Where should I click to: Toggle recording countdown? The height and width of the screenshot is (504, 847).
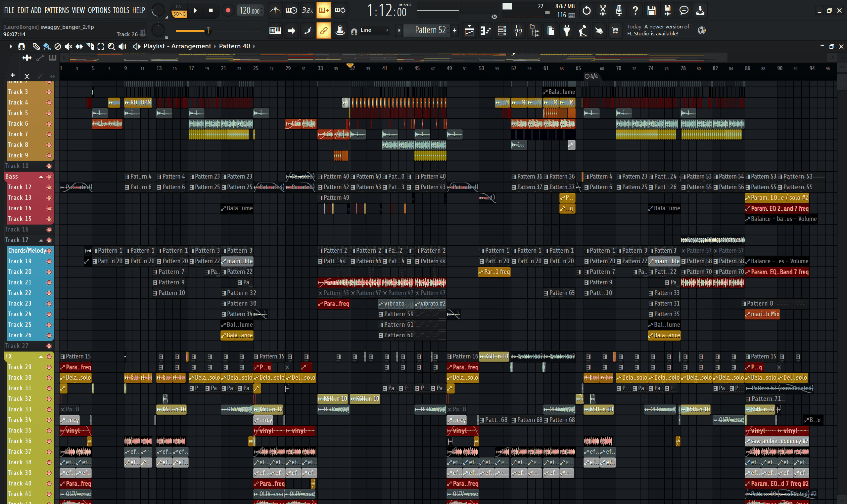tap(307, 11)
